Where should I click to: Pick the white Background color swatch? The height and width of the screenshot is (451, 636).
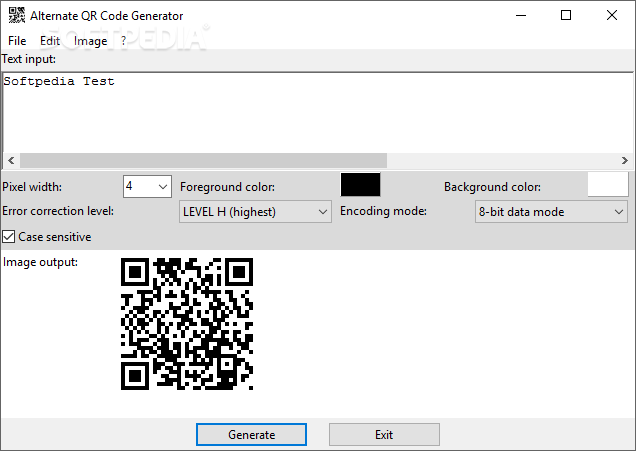coord(608,185)
